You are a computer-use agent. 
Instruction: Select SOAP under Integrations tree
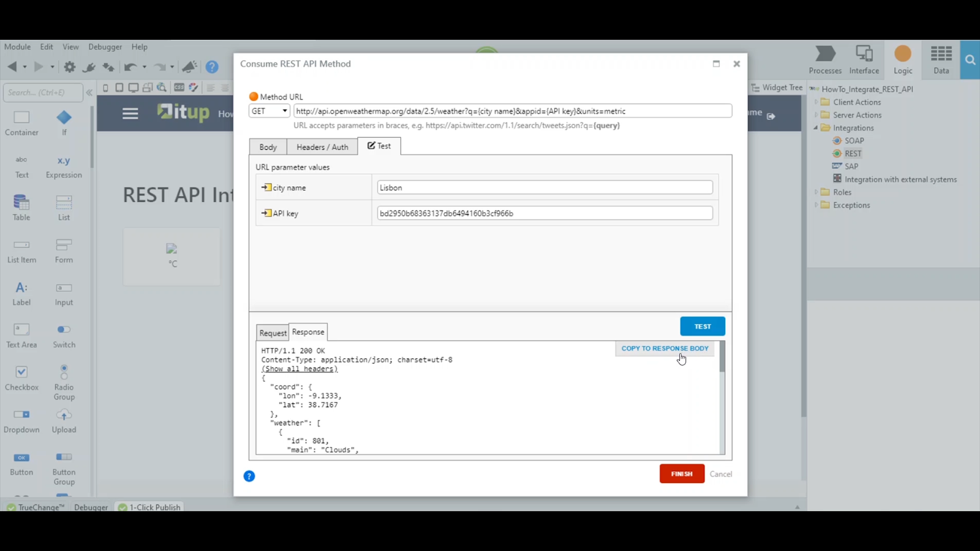click(x=854, y=141)
